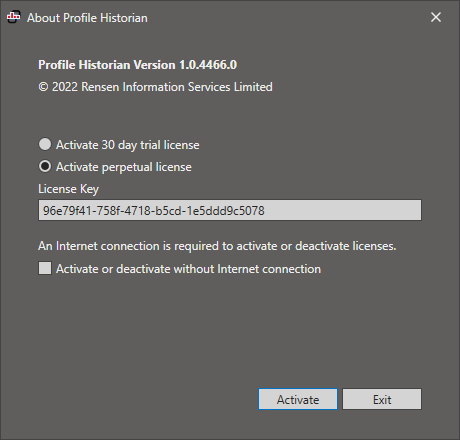
Task: Click the Internet connection required notice text
Action: 217,246
